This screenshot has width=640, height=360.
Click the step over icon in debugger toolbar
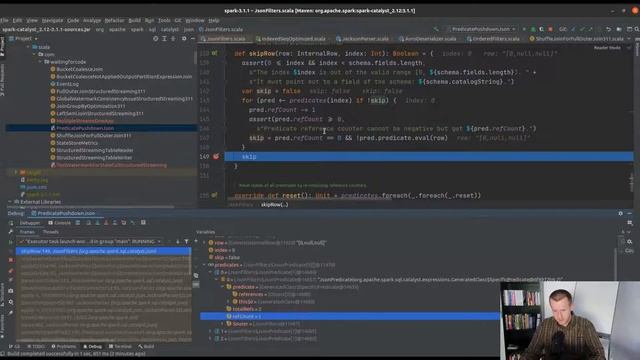(89, 223)
